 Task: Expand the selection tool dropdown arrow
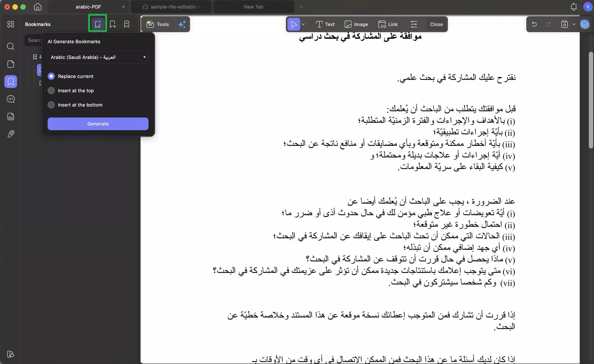tap(303, 24)
